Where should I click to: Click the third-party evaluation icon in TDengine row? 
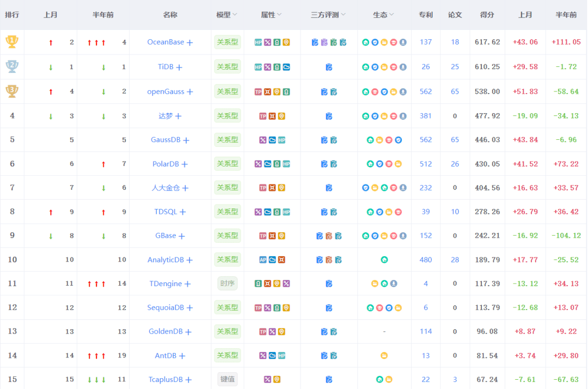329,283
